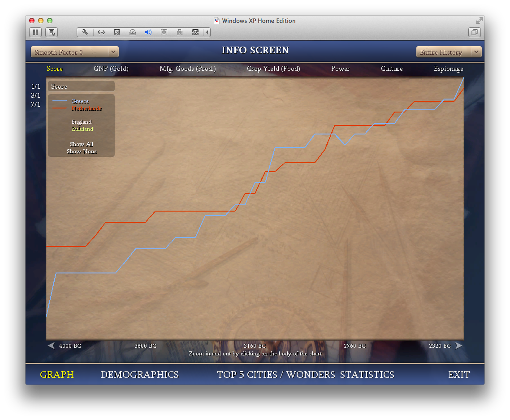The width and height of the screenshot is (510, 420).
Task: Click the chart body to zoom
Action: pos(255,208)
